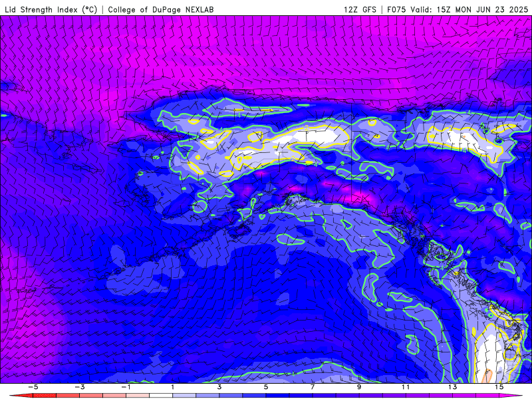Click the "5" color scale label
Viewport: 532px width, 399px height.
[x=265, y=387]
